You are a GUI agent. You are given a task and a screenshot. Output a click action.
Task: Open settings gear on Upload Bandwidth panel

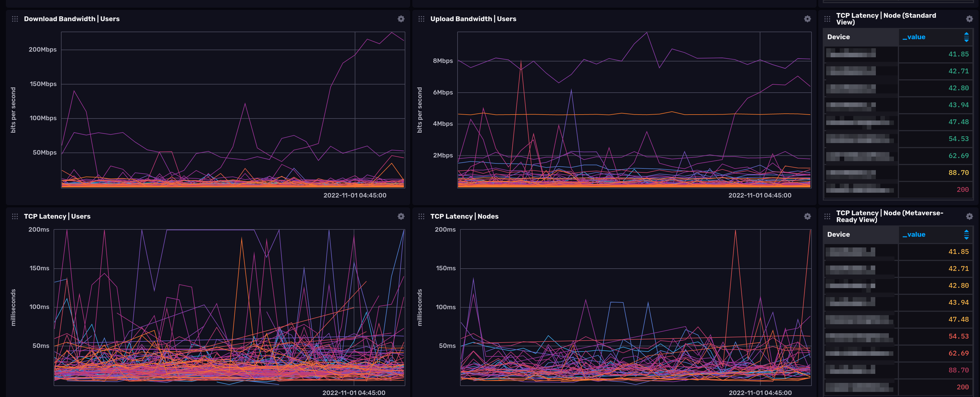pyautogui.click(x=807, y=19)
